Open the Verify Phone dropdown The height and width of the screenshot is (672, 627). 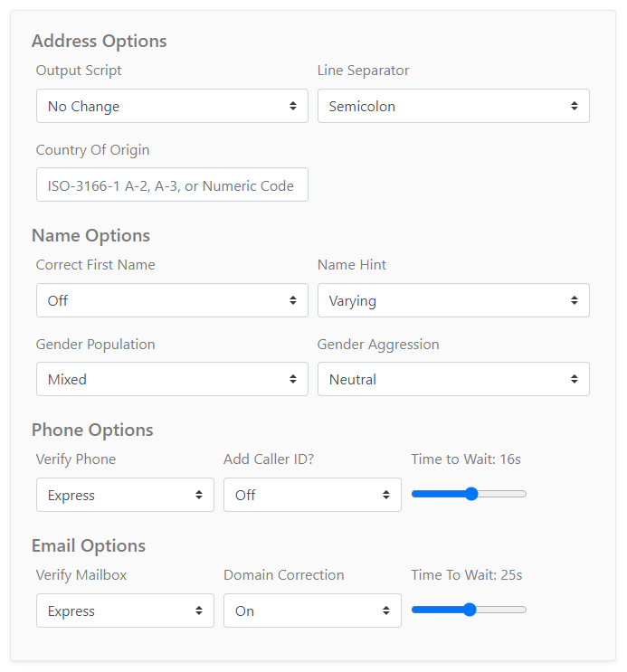(x=125, y=495)
